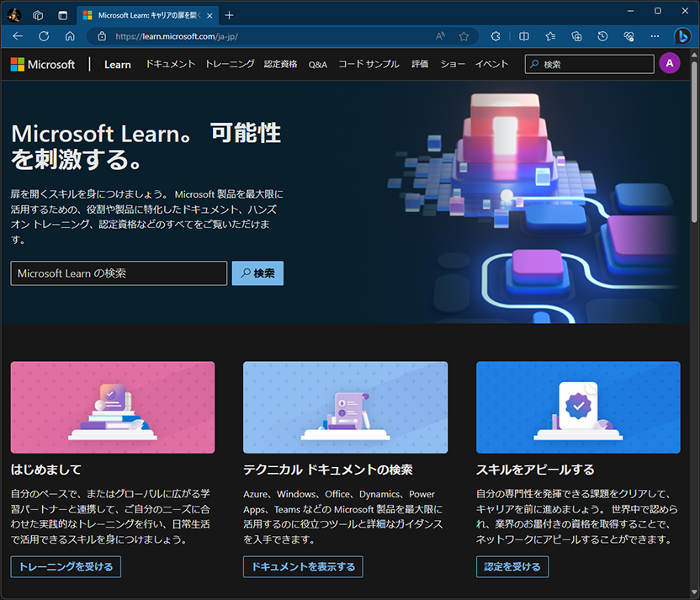Open a new browser tab
Viewport: 700px width, 600px height.
coord(231,14)
